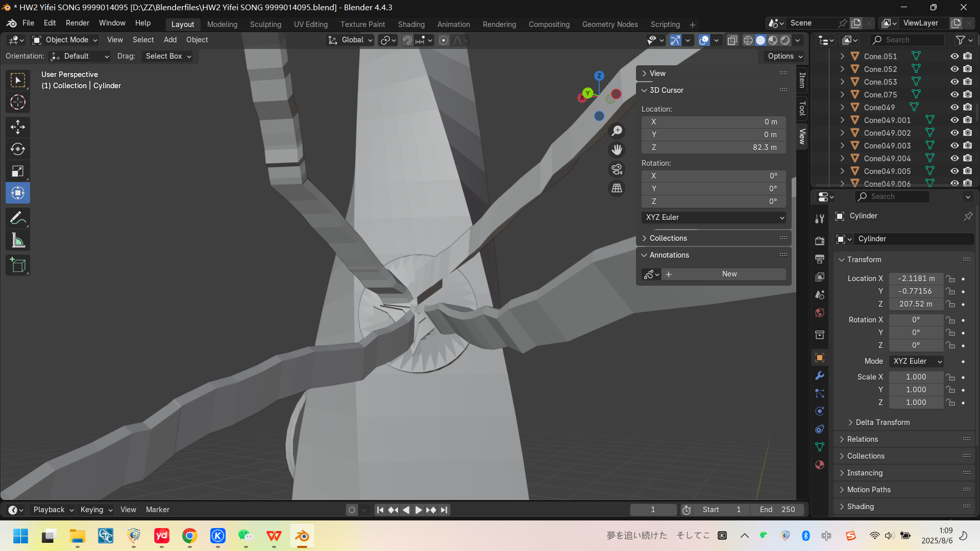Choose the Add Cube tool
The height and width of the screenshot is (551, 980).
pos(18,265)
